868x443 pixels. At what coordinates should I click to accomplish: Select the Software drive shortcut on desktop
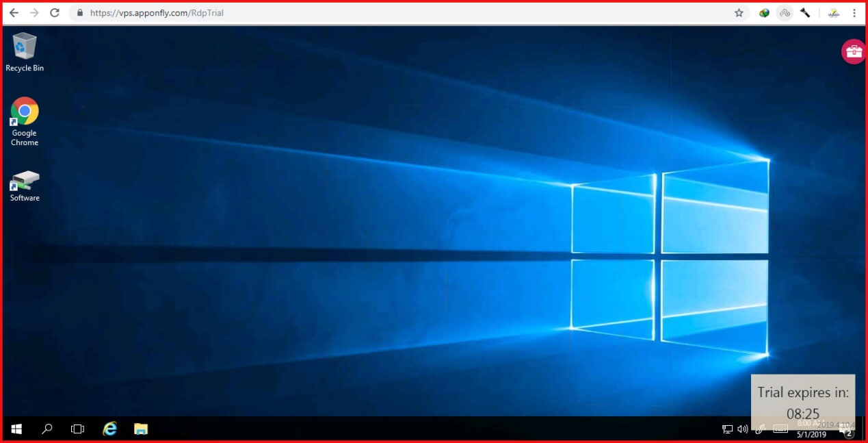coord(25,186)
